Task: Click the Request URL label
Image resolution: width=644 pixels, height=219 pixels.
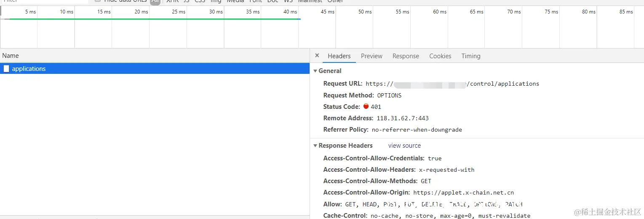Action: coord(343,84)
